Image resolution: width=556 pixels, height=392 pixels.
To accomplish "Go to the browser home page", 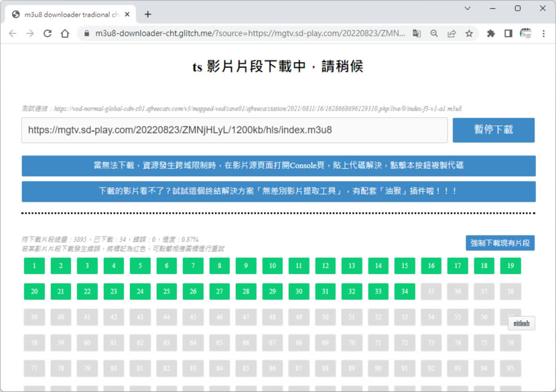I will pos(65,34).
